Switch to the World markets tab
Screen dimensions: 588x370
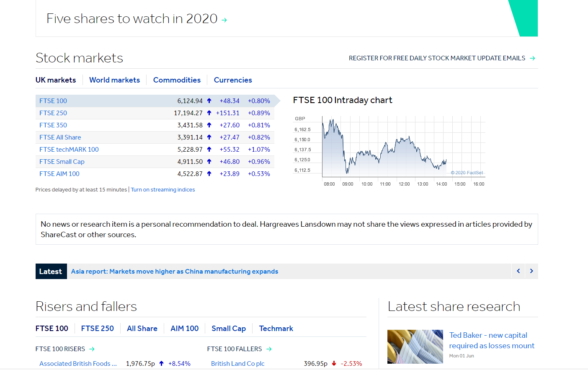(114, 80)
